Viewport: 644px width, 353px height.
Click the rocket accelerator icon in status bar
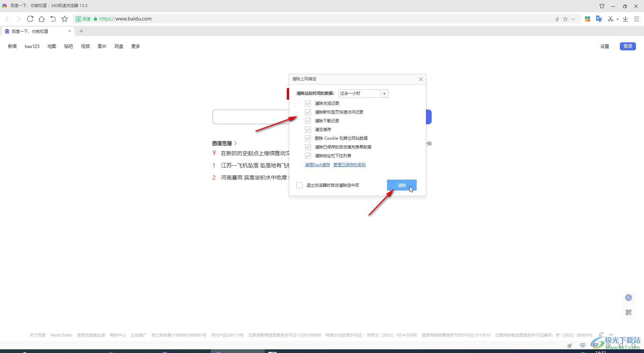tap(570, 346)
